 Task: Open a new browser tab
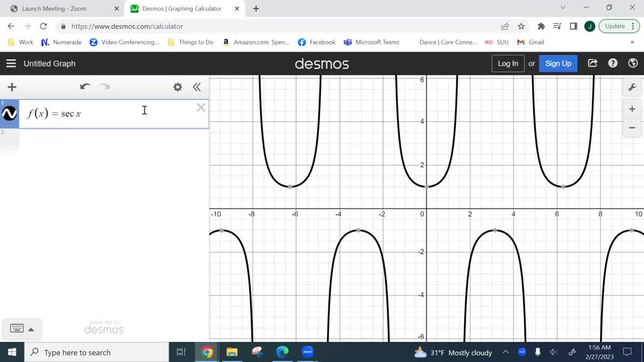[x=256, y=9]
